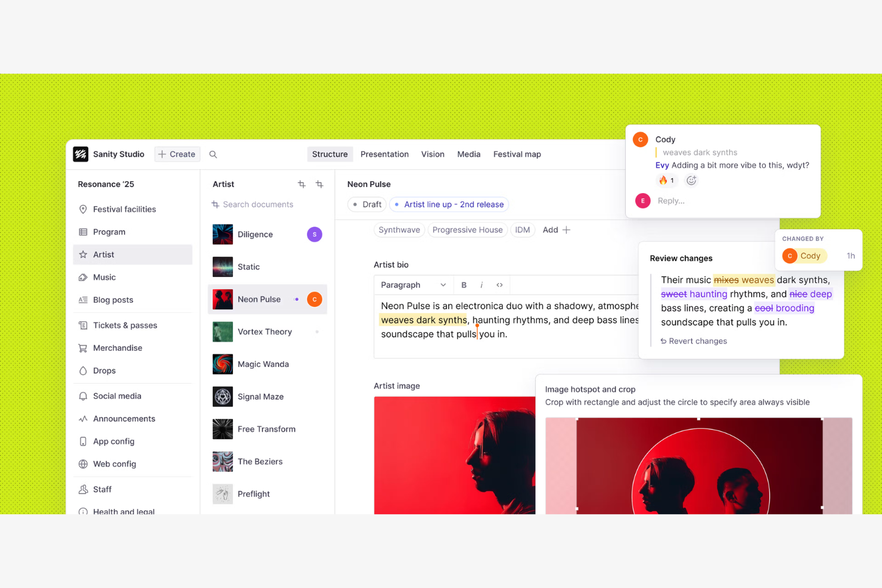Open Vortex Theory artist document

[x=265, y=332]
